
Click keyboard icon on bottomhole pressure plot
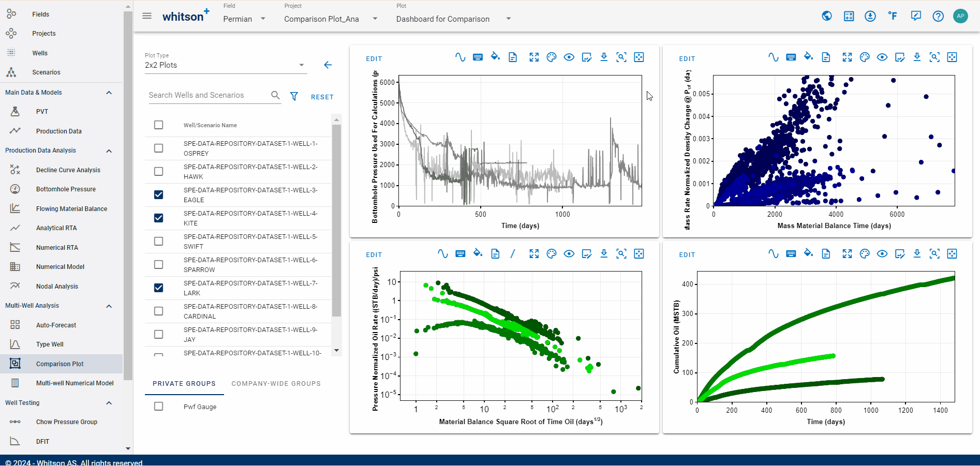tap(478, 57)
